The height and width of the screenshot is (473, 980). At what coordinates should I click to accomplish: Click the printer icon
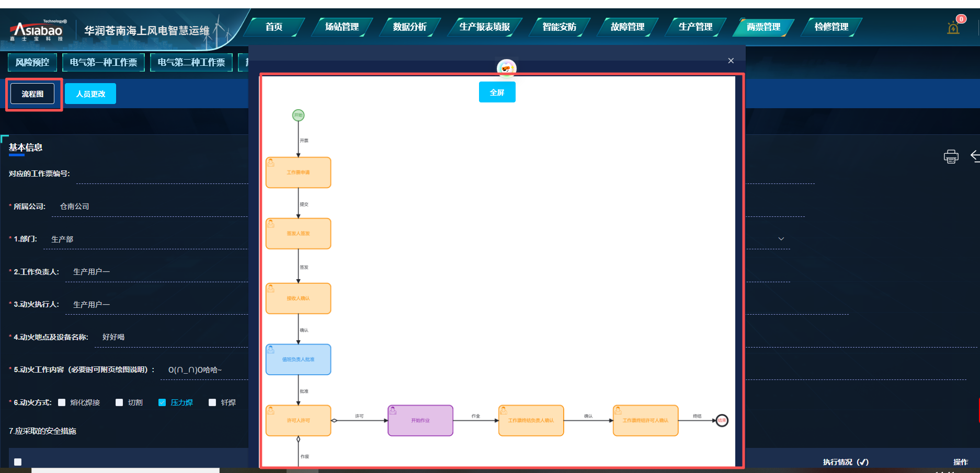[x=951, y=156]
